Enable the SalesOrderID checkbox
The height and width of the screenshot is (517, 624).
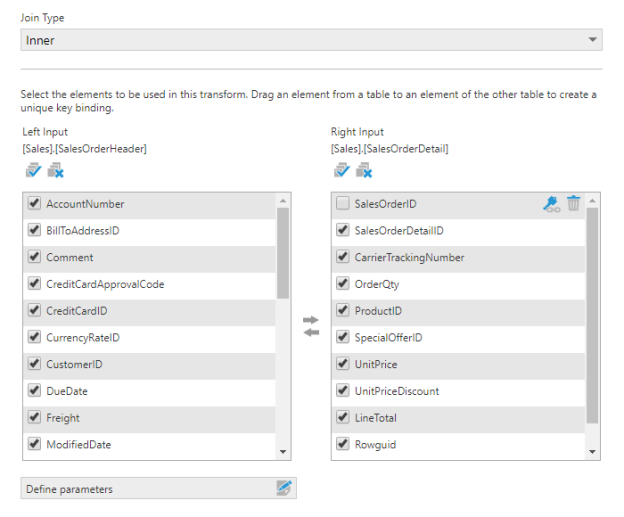[x=343, y=204]
